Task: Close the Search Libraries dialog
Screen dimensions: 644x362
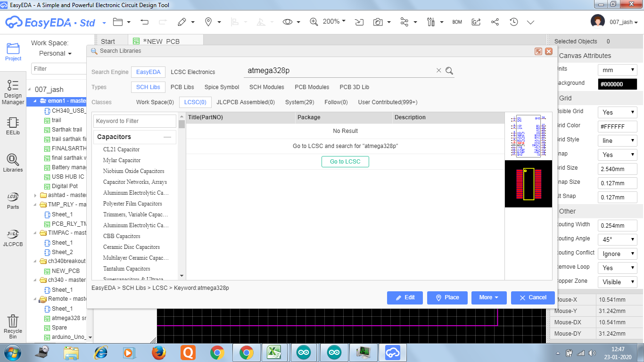Action: point(548,51)
